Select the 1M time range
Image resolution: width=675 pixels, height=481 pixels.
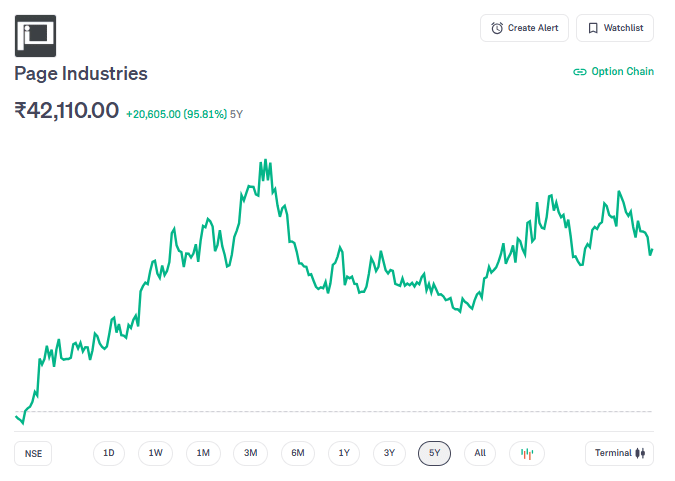[x=203, y=453]
